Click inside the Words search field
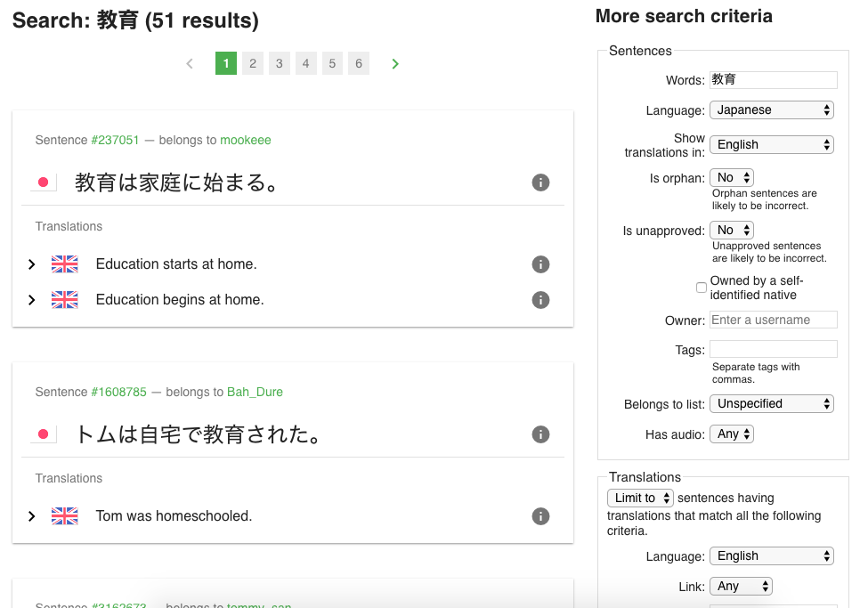The width and height of the screenshot is (868, 608). pyautogui.click(x=773, y=79)
